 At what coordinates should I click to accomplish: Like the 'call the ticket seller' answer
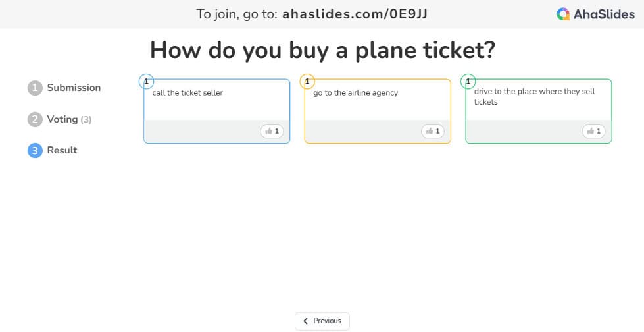click(272, 131)
